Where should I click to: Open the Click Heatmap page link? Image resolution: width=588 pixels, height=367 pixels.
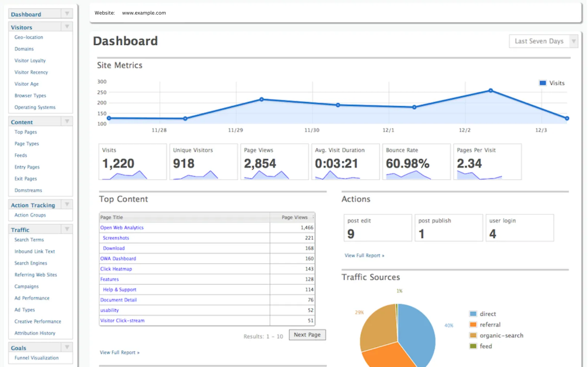point(116,269)
